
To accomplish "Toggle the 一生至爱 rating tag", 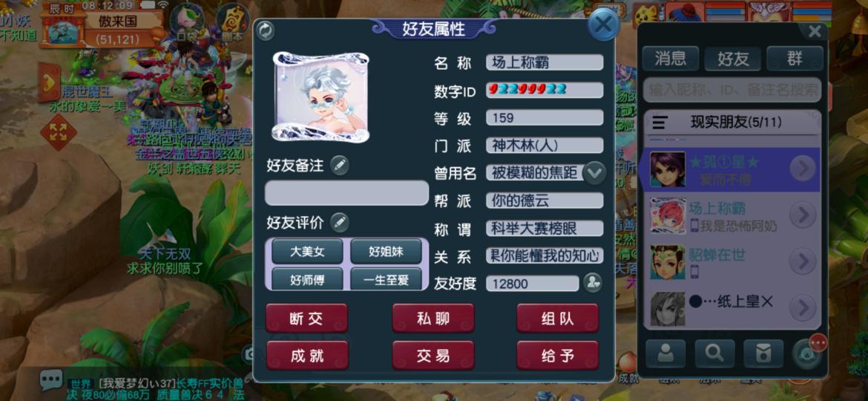I will (386, 280).
